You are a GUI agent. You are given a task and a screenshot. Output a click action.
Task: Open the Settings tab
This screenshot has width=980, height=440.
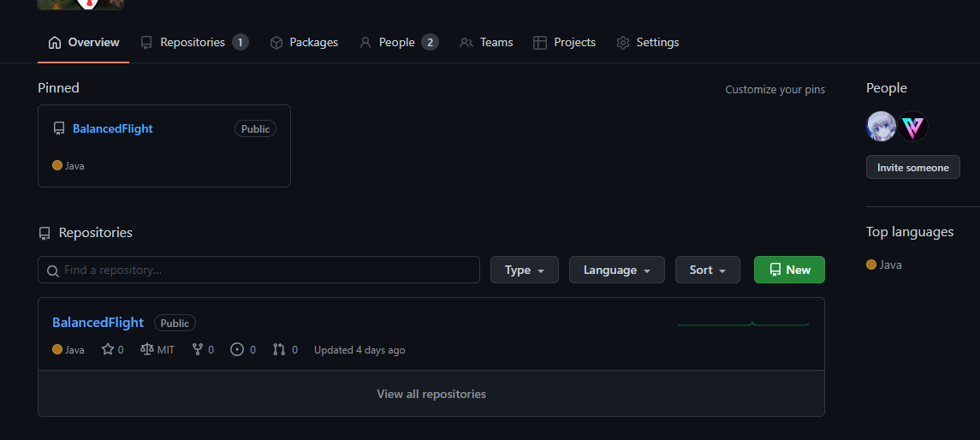648,42
